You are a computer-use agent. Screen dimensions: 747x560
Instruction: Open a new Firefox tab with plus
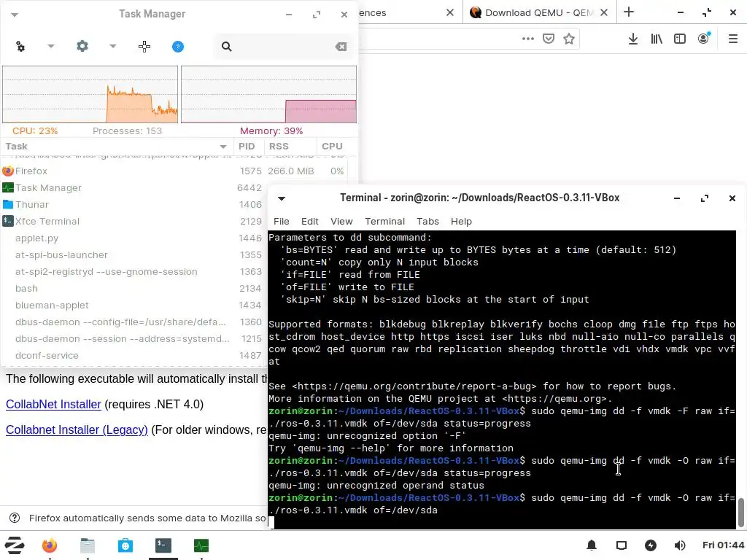coord(629,12)
